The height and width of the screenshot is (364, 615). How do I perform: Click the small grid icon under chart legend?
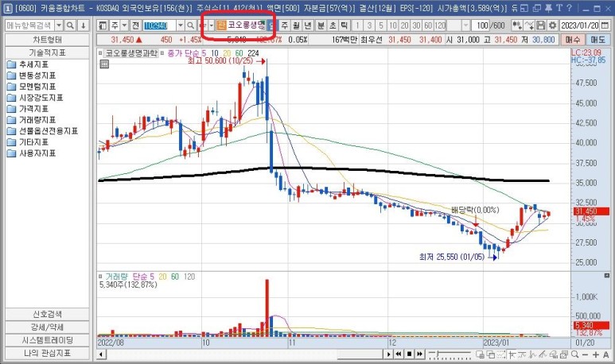[x=104, y=64]
